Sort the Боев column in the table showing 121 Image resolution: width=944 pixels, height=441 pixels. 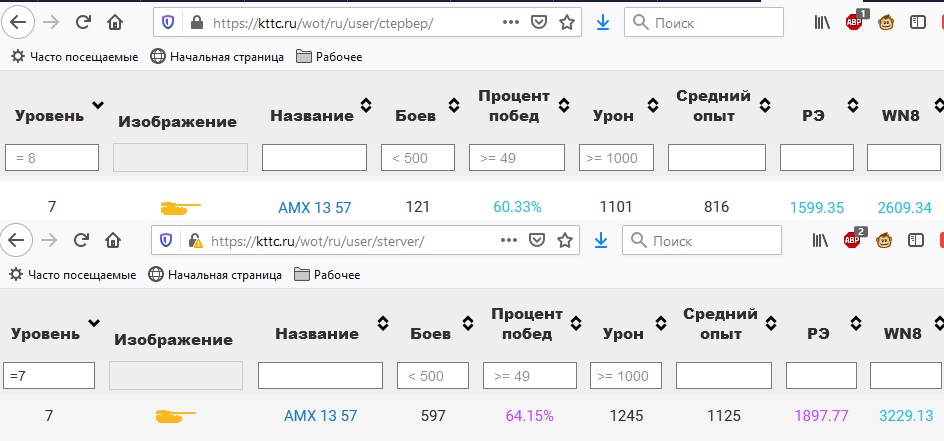click(454, 105)
